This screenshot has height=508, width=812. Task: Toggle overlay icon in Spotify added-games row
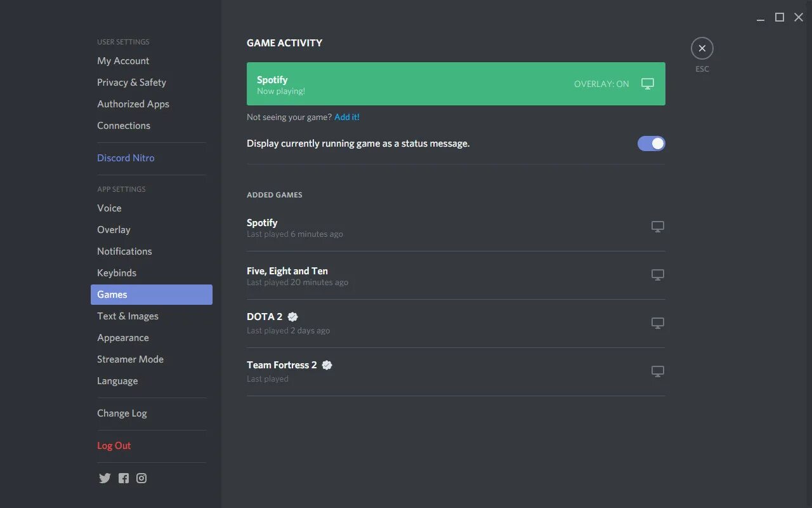[x=658, y=227]
